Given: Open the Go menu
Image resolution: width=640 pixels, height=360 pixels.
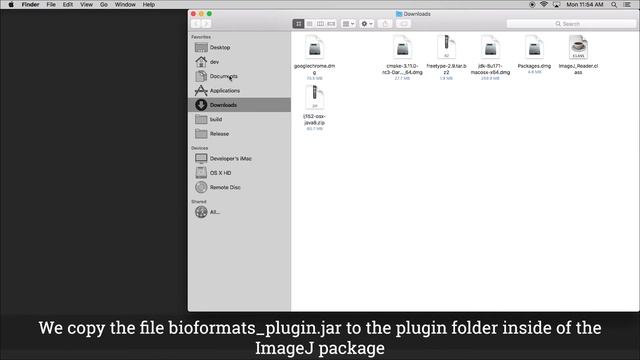Looking at the screenshot, I should [104, 4].
